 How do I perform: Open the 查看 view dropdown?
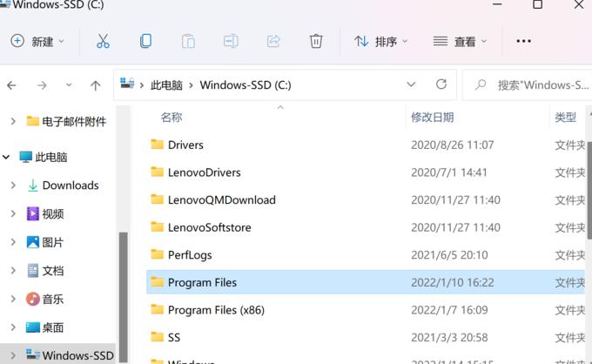pyautogui.click(x=460, y=41)
